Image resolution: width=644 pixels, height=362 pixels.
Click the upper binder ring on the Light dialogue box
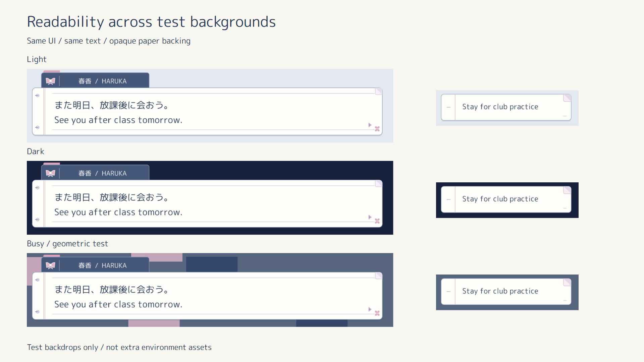point(37,96)
